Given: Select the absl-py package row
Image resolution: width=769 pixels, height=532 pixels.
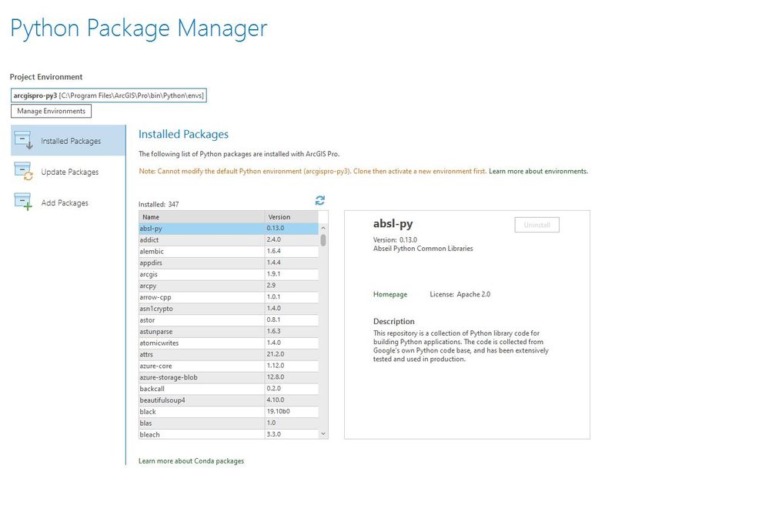Looking at the screenshot, I should (x=229, y=228).
